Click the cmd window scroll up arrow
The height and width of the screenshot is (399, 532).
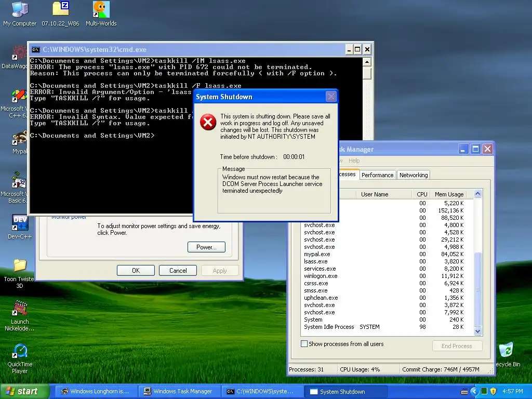tap(366, 62)
